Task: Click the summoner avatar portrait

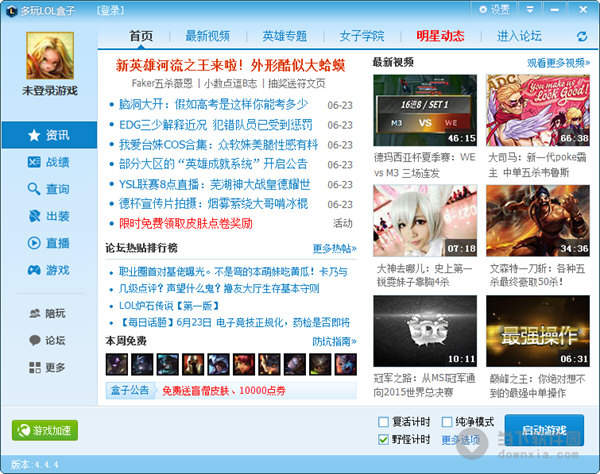Action: (50, 55)
